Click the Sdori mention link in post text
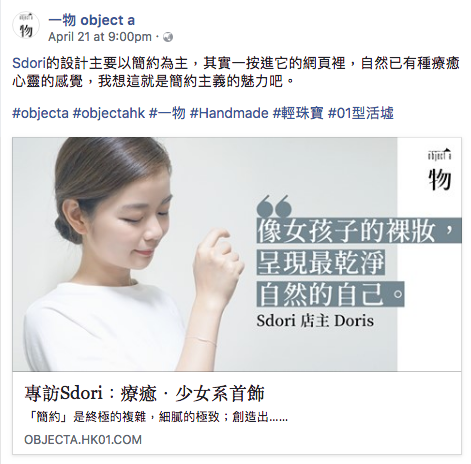This screenshot has width=471, height=464. click(29, 63)
